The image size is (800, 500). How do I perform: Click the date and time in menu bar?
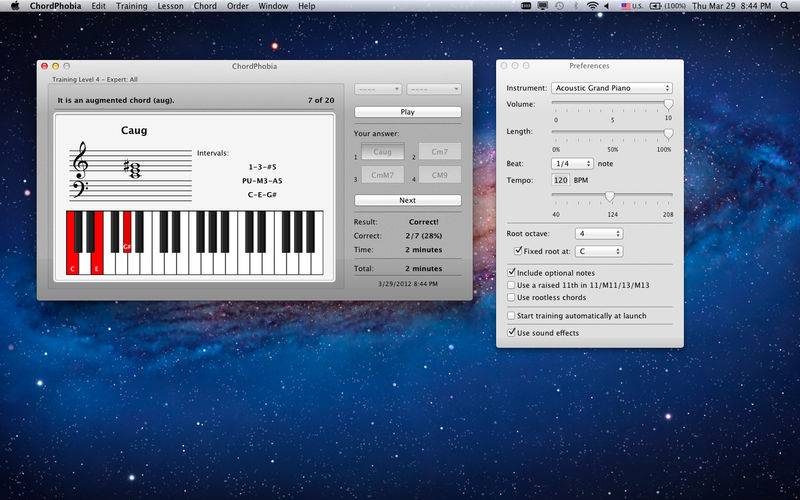pos(732,6)
